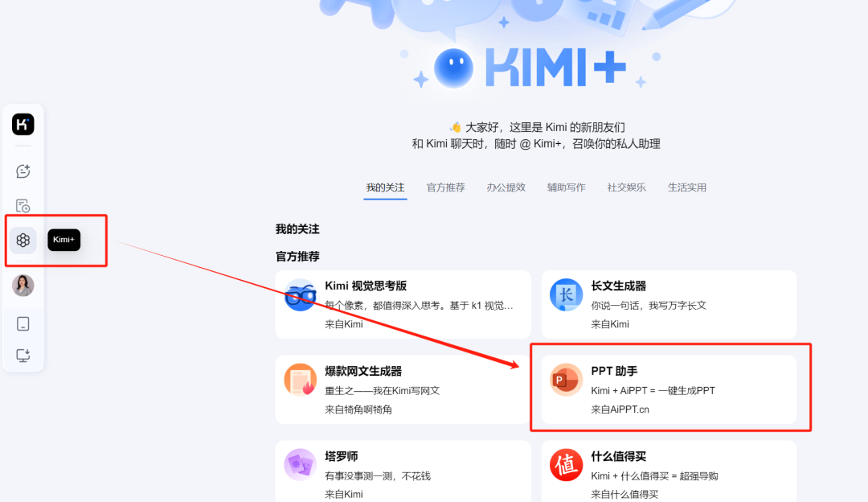Click the 什么值得买 red icon
The image size is (868, 502).
click(567, 465)
